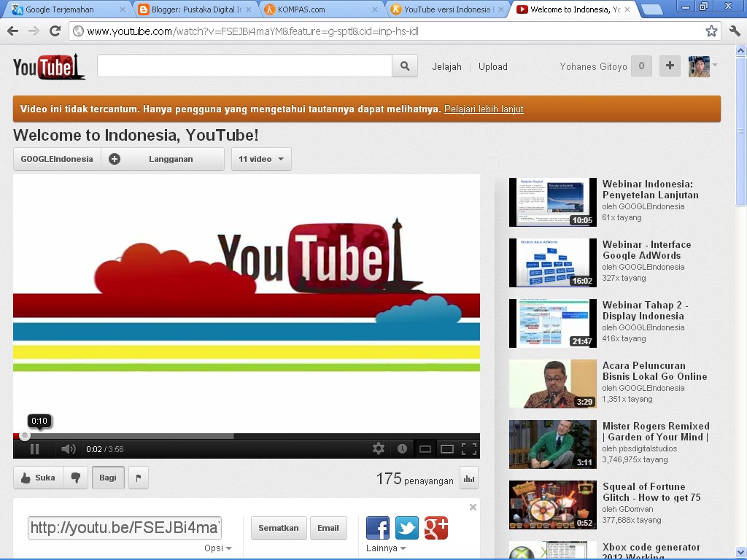Open Webinar Indonesia: Penyetelan Lanjutan thumbnail
Image resolution: width=747 pixels, height=560 pixels.
coord(553,203)
